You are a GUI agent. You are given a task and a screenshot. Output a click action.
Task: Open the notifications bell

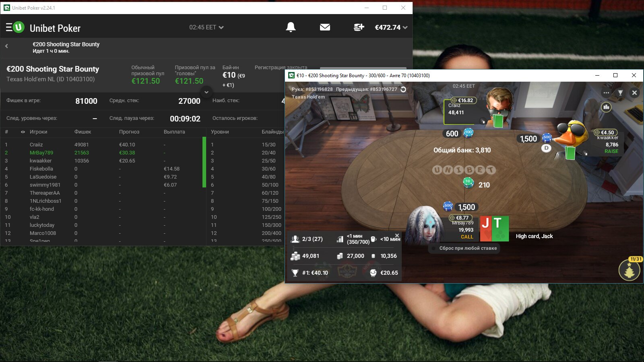tap(291, 27)
